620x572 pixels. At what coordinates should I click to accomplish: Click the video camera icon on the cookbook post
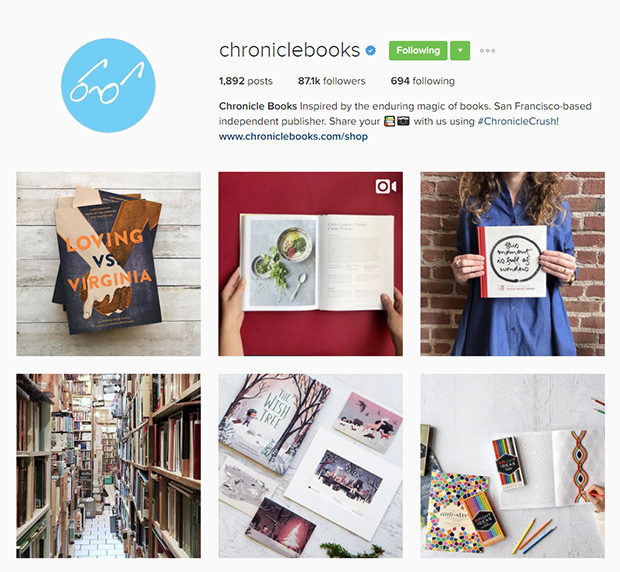point(386,186)
